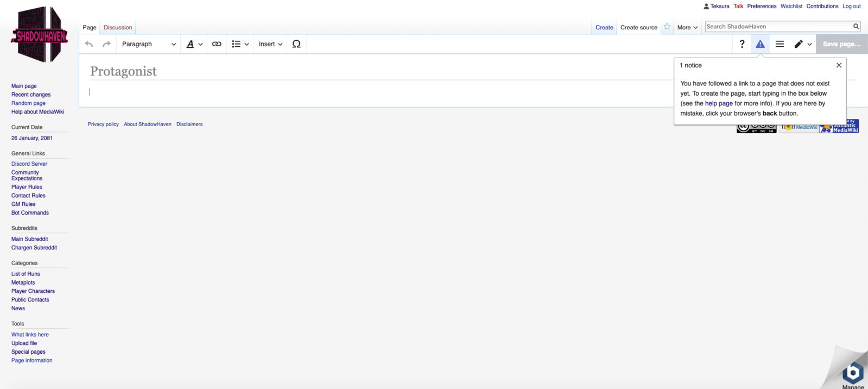Toggle the notices warning triangle icon
868x389 pixels.
coord(760,44)
